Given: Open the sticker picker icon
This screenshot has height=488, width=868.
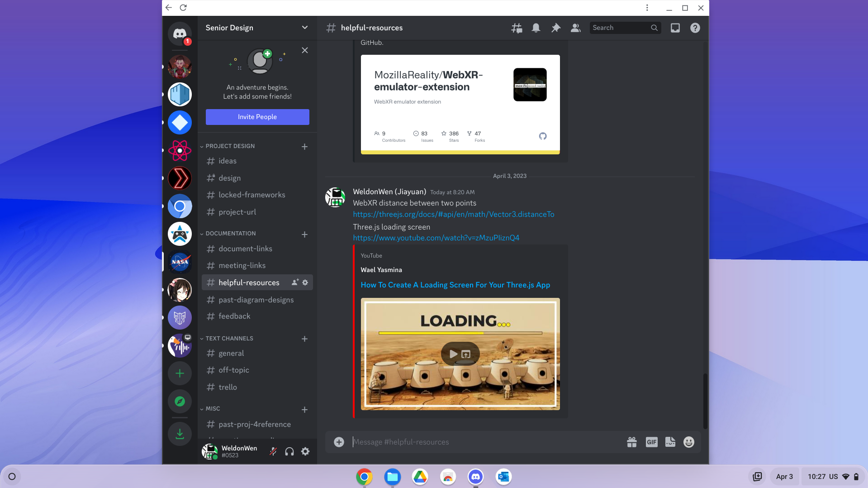Looking at the screenshot, I should point(670,442).
